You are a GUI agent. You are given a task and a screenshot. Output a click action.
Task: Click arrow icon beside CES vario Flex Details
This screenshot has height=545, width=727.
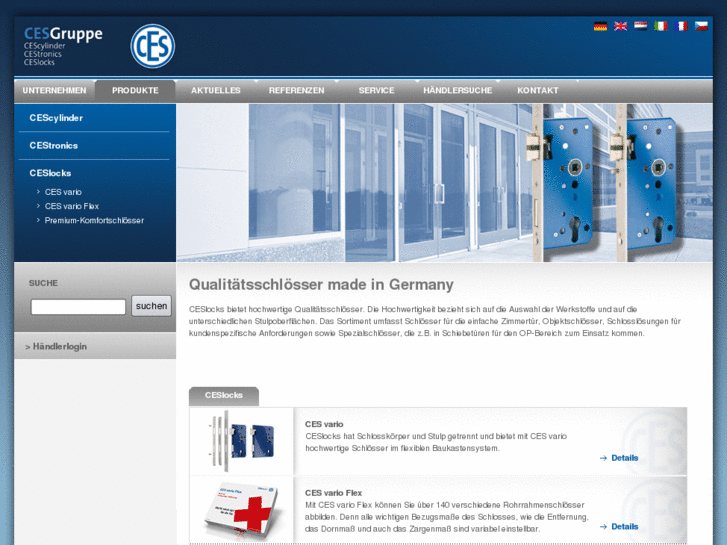click(x=603, y=527)
